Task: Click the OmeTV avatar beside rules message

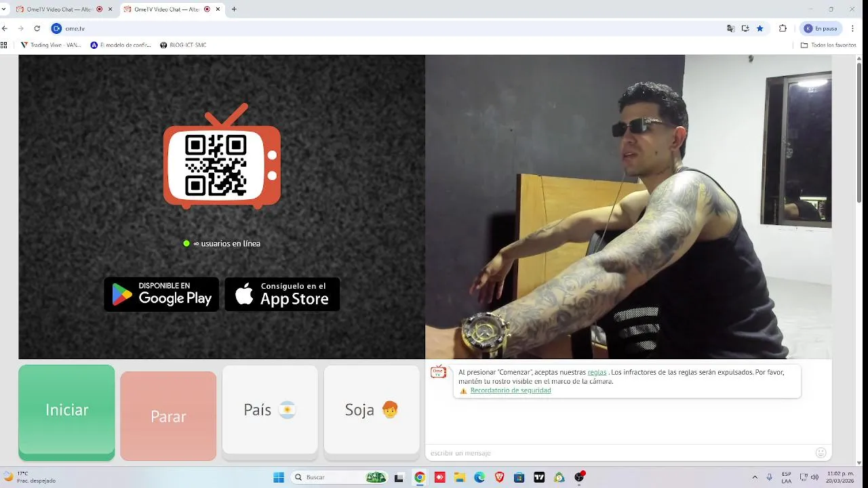Action: (439, 371)
